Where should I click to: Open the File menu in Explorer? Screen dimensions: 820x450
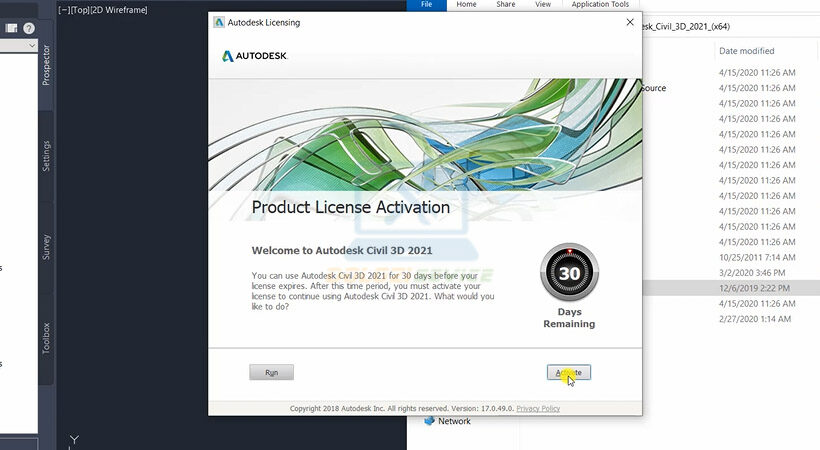[426, 5]
